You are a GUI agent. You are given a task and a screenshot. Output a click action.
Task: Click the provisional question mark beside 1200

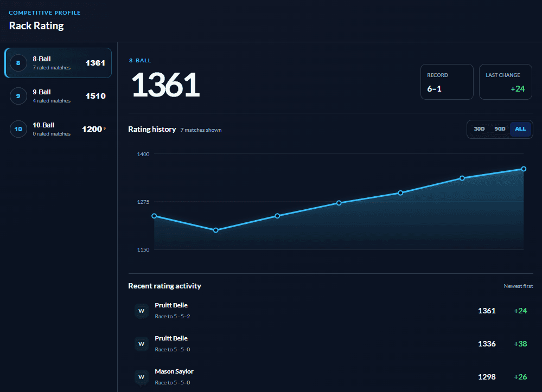pos(104,128)
